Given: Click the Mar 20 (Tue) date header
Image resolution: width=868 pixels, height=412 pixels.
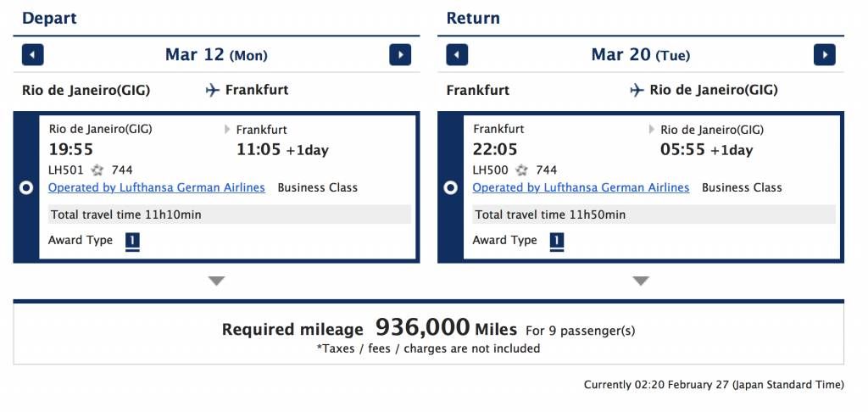Looking at the screenshot, I should (641, 55).
